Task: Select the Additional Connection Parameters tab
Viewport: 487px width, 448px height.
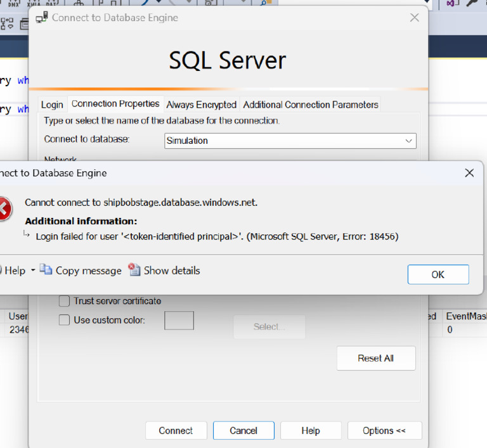Action: click(311, 105)
